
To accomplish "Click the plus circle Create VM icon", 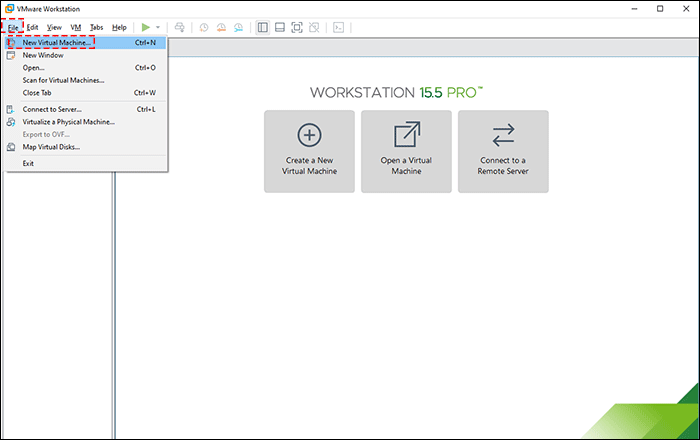I will [x=309, y=135].
